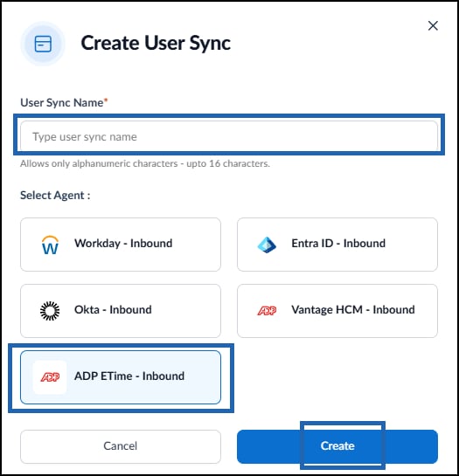
Task: Click the card icon beside Create User Sync
Action: 43,44
